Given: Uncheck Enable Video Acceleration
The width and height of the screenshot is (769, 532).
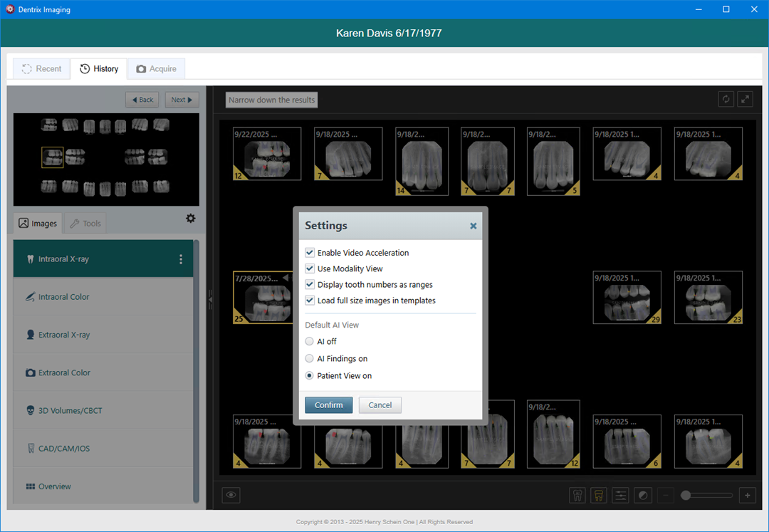Looking at the screenshot, I should (310, 253).
